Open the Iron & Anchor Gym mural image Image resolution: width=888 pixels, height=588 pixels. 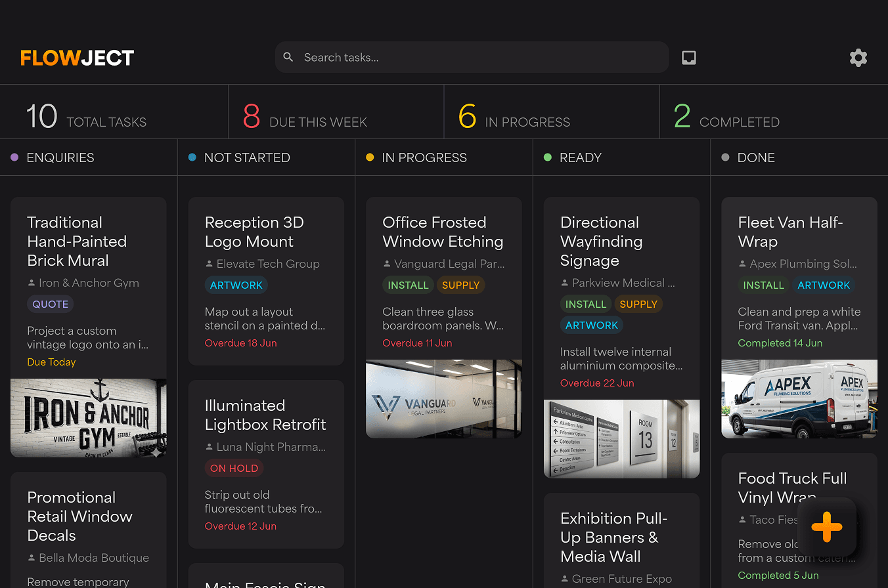[89, 417]
